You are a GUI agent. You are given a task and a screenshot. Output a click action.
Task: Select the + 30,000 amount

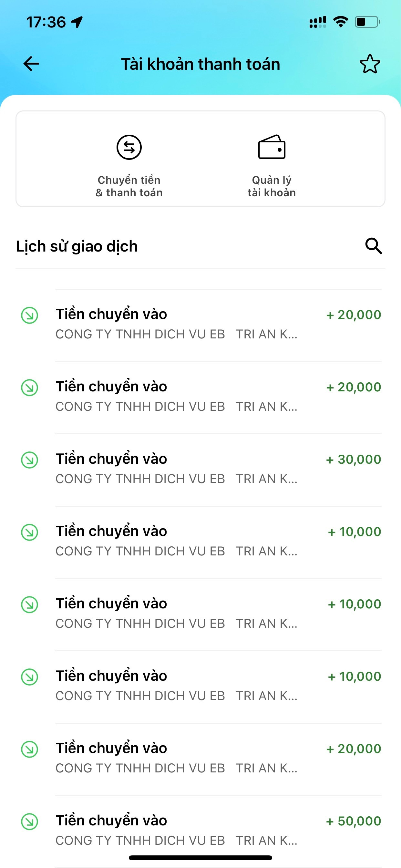pos(354,459)
